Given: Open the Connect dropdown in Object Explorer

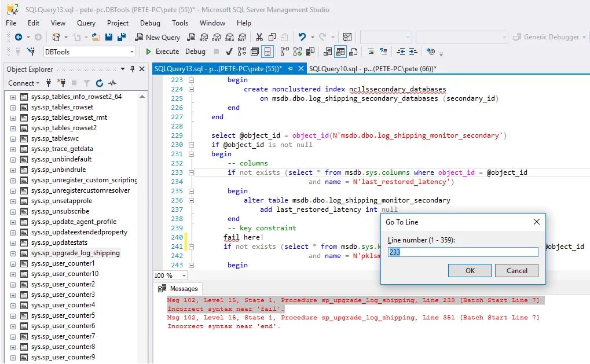Looking at the screenshot, I should point(24,83).
